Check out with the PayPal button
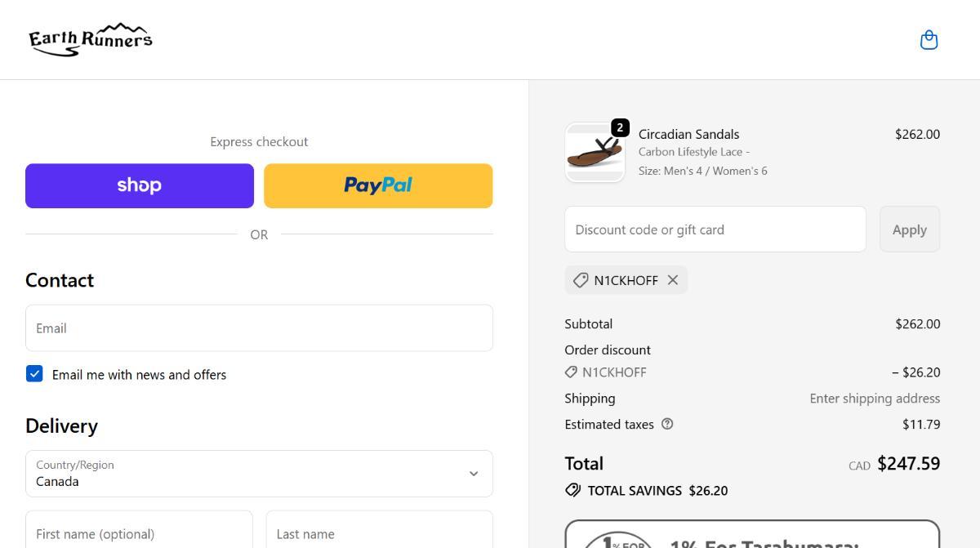980x548 pixels. [x=378, y=185]
